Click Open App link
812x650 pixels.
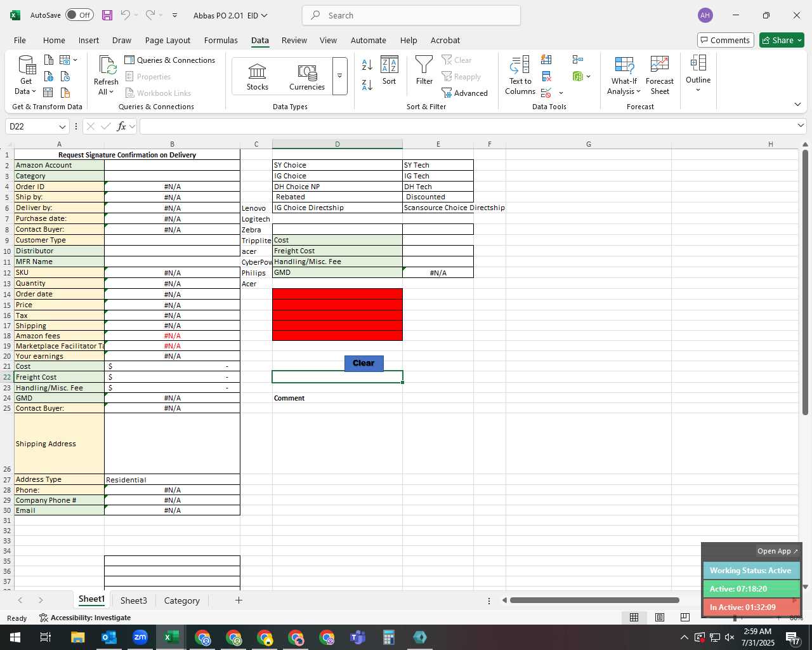(x=777, y=551)
